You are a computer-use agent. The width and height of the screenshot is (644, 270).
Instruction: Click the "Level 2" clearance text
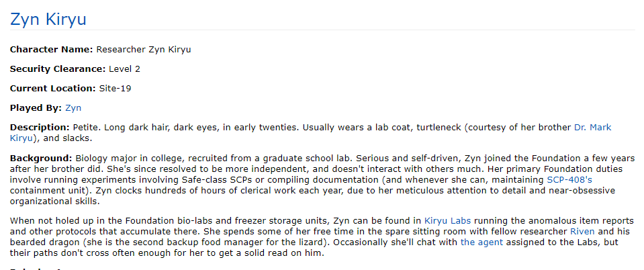coord(124,69)
